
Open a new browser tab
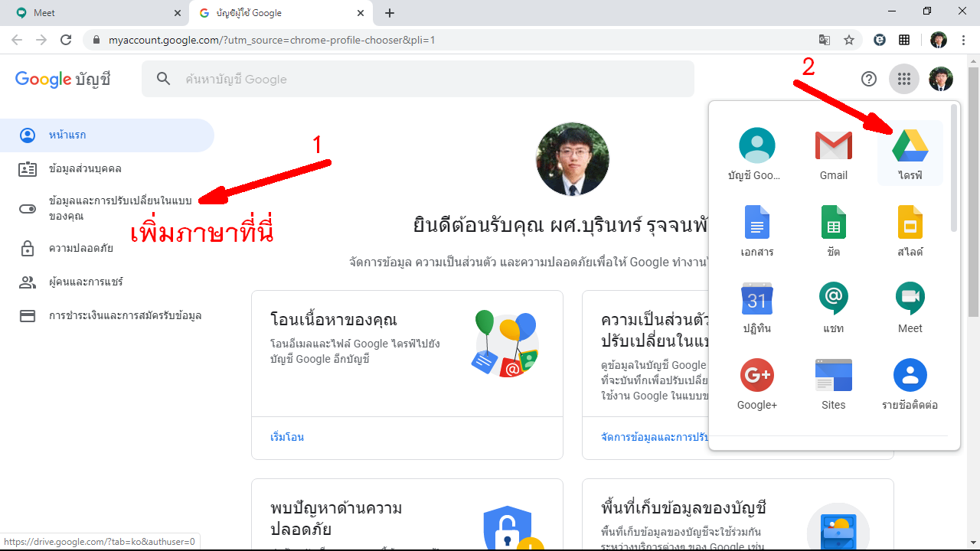point(390,13)
